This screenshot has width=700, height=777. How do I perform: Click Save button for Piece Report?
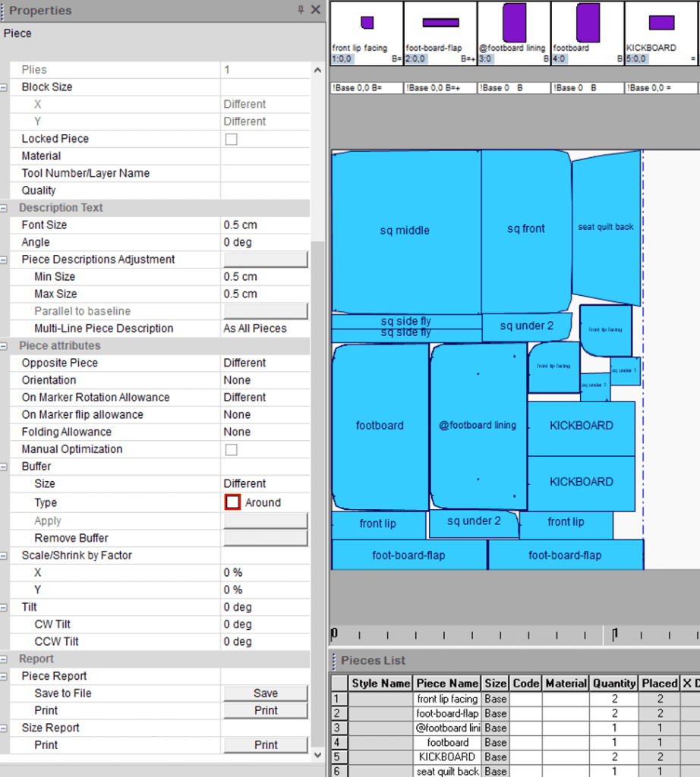pos(266,693)
